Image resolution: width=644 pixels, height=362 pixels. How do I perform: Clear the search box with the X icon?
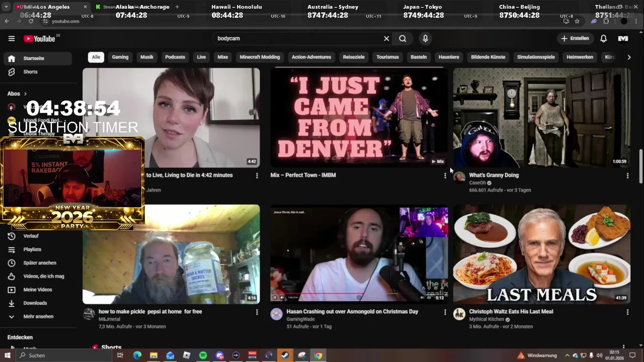tap(386, 38)
